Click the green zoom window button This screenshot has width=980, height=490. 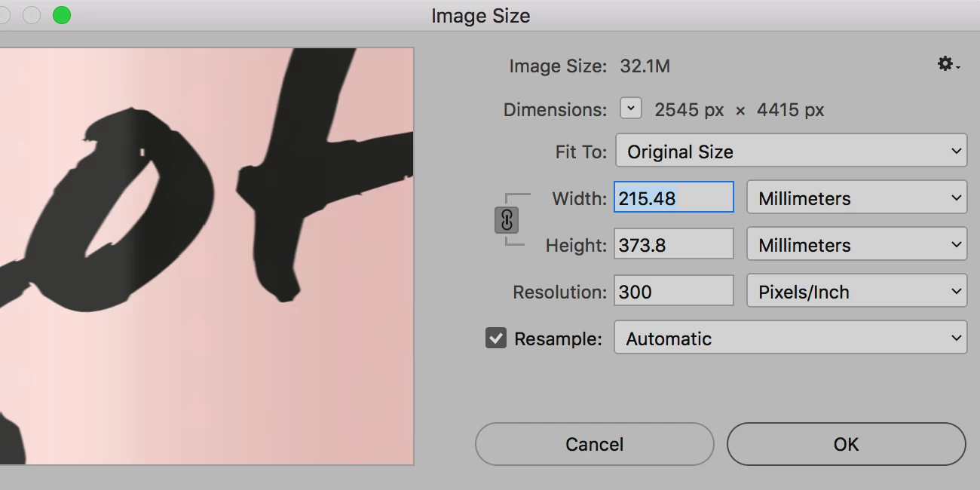tap(62, 15)
